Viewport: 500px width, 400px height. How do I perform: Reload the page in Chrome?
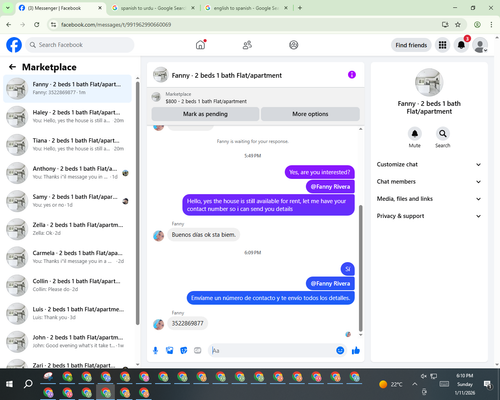(x=37, y=24)
